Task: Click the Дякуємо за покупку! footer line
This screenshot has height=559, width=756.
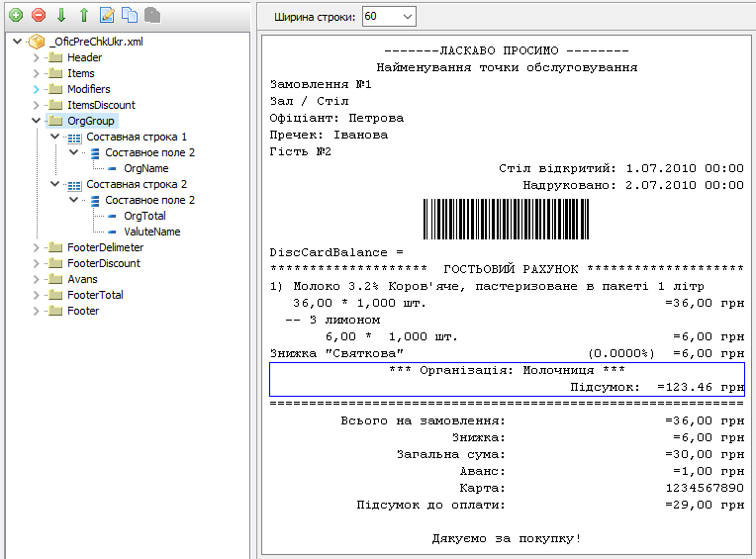Action: [507, 539]
